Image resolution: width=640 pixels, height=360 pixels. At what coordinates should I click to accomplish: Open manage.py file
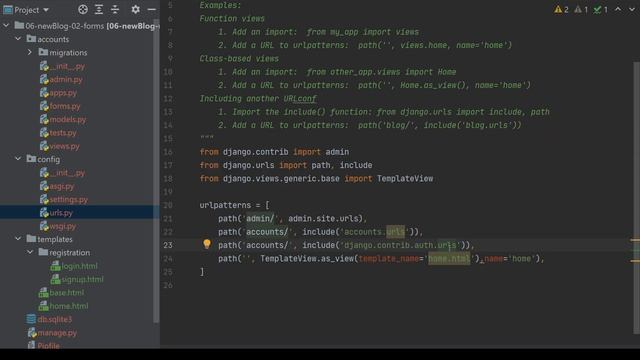point(57,333)
